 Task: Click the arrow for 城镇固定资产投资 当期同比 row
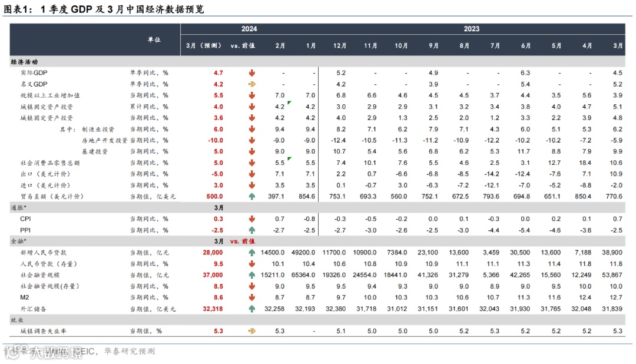[x=252, y=118]
